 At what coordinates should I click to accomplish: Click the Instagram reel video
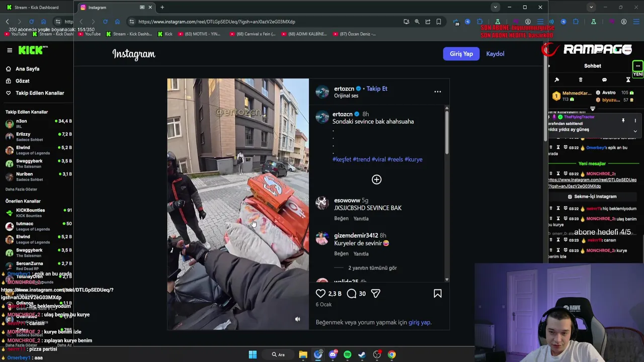(x=238, y=204)
